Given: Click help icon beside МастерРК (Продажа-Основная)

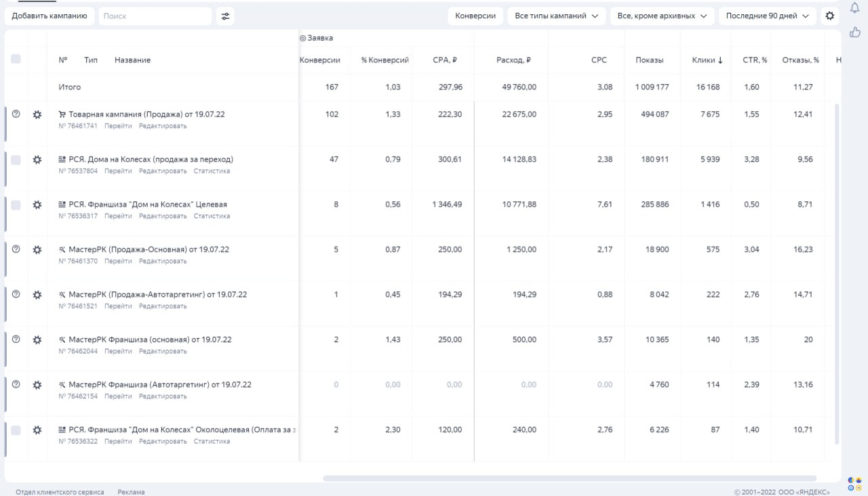Looking at the screenshot, I should (x=16, y=249).
